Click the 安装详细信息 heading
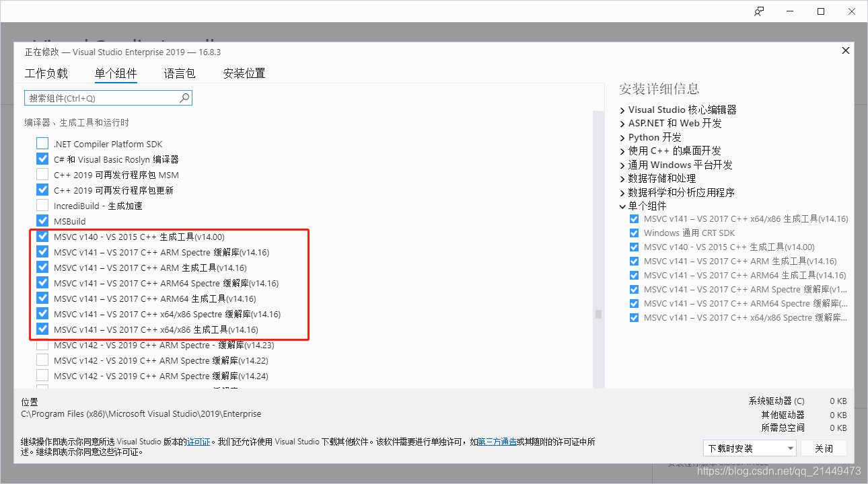Viewport: 868px width, 484px height. [659, 89]
